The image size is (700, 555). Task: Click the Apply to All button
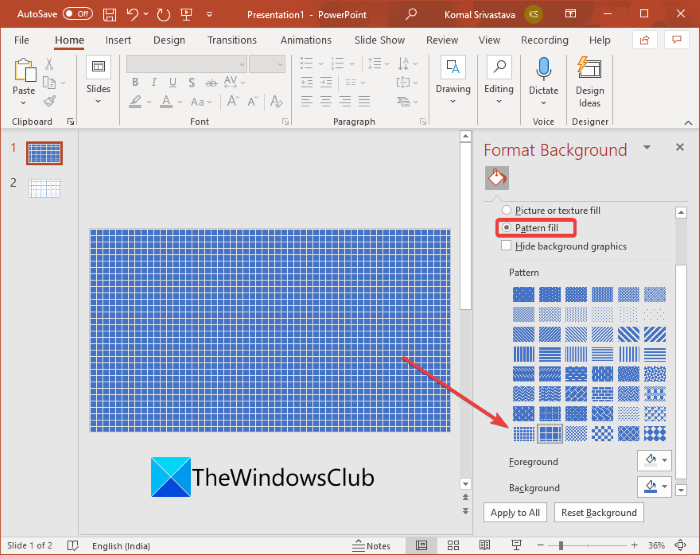click(515, 513)
